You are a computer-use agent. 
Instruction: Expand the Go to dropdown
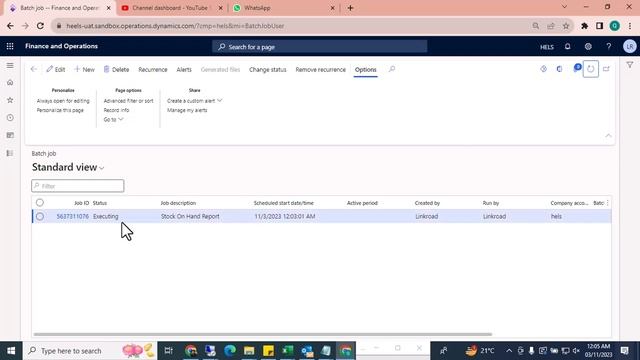click(113, 120)
